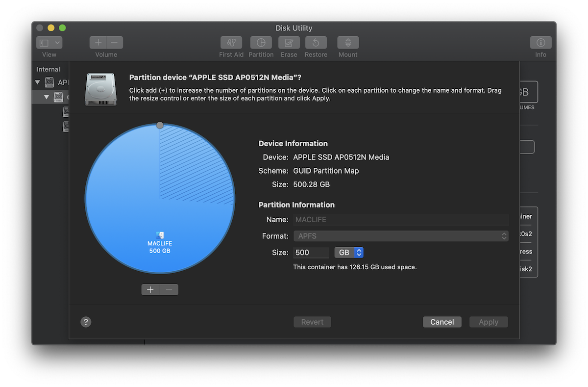The width and height of the screenshot is (588, 387).
Task: Click the Revert button
Action: pyautogui.click(x=312, y=322)
